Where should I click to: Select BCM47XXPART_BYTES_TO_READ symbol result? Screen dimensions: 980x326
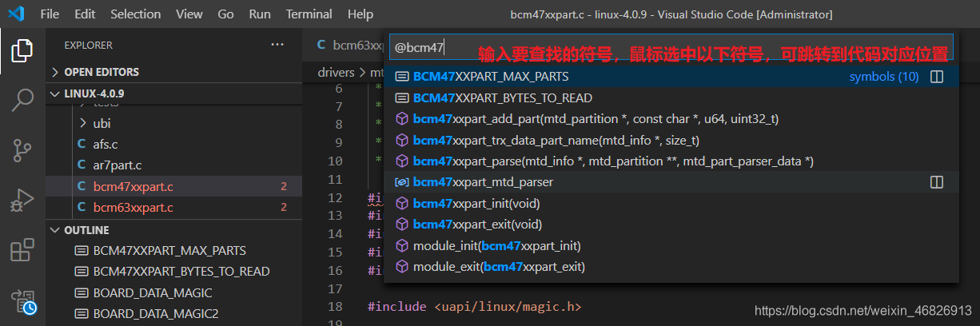(x=671, y=98)
